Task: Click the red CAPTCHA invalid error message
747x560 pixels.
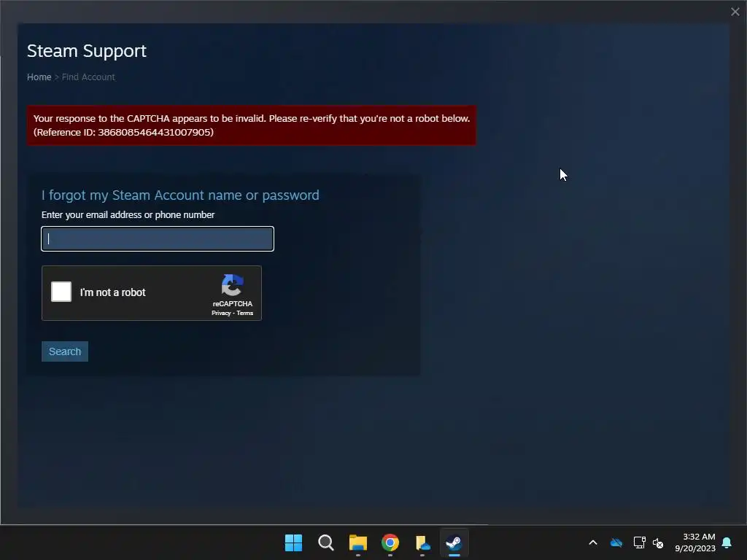Action: tap(252, 125)
